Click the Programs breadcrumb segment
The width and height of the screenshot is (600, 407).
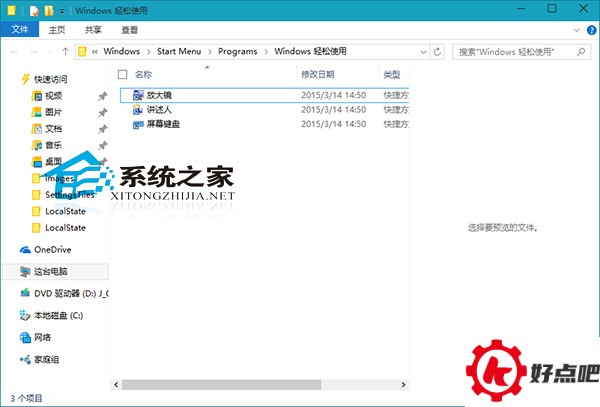[237, 51]
